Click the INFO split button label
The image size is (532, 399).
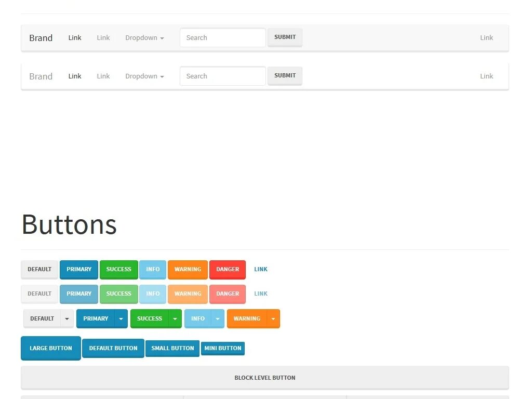pyautogui.click(x=198, y=318)
